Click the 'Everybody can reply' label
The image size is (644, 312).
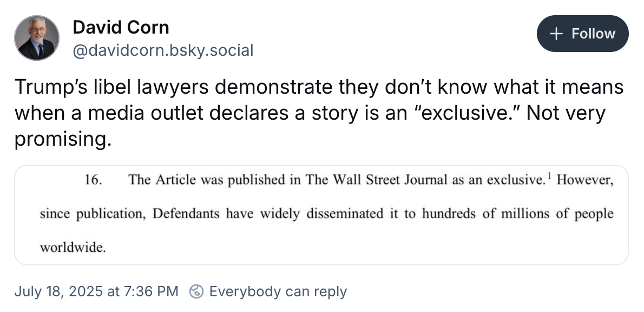pyautogui.click(x=278, y=291)
